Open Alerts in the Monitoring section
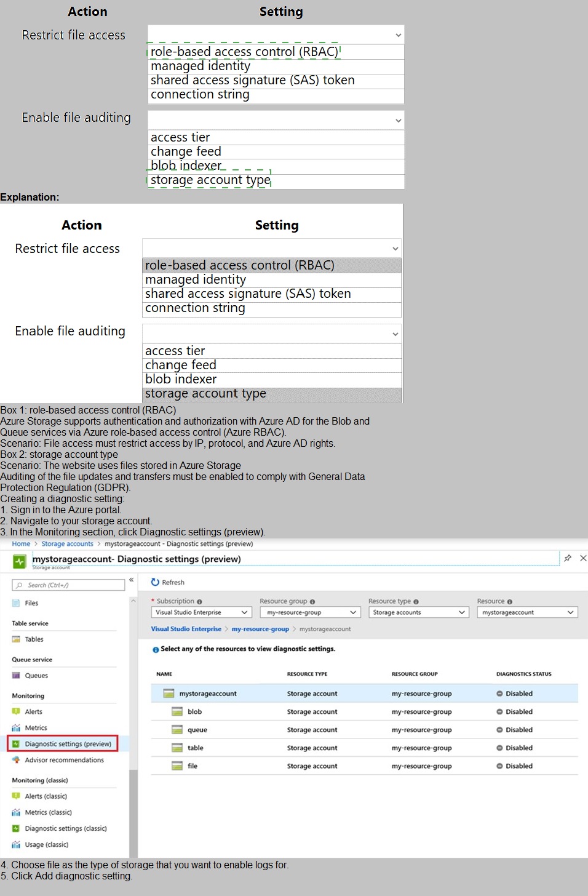 pyautogui.click(x=33, y=711)
